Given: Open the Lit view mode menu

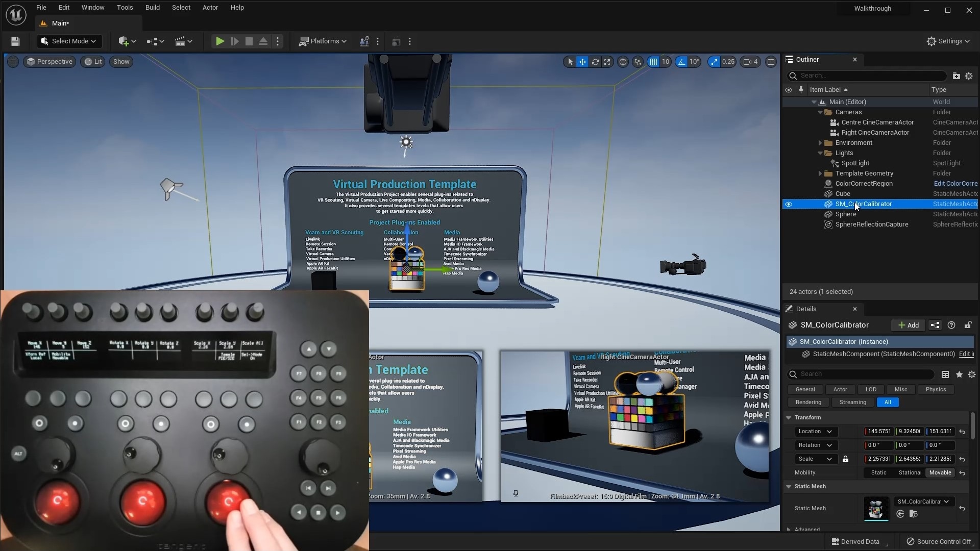Looking at the screenshot, I should pos(93,62).
